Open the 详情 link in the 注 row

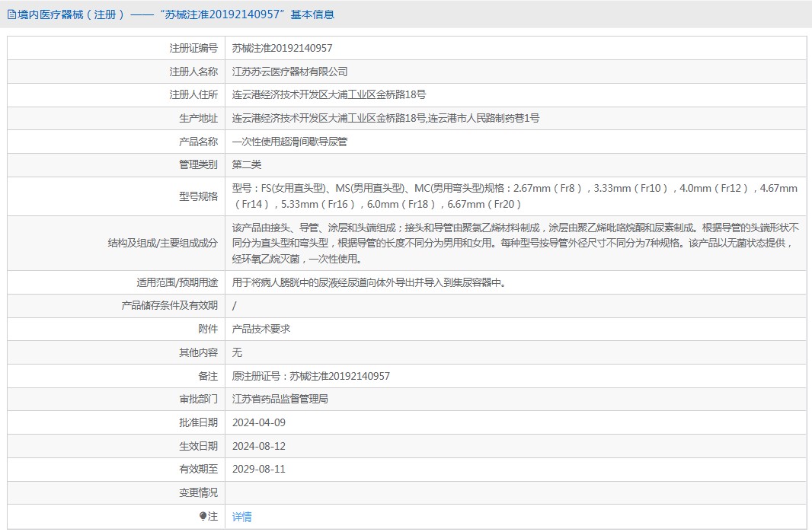pyautogui.click(x=241, y=517)
